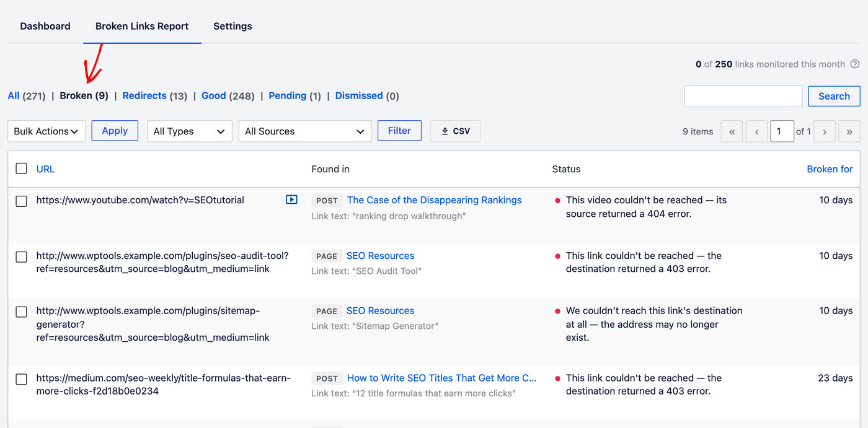Screen dimensions: 868x428
Task: Filter by Redirects (13)
Action: [155, 96]
